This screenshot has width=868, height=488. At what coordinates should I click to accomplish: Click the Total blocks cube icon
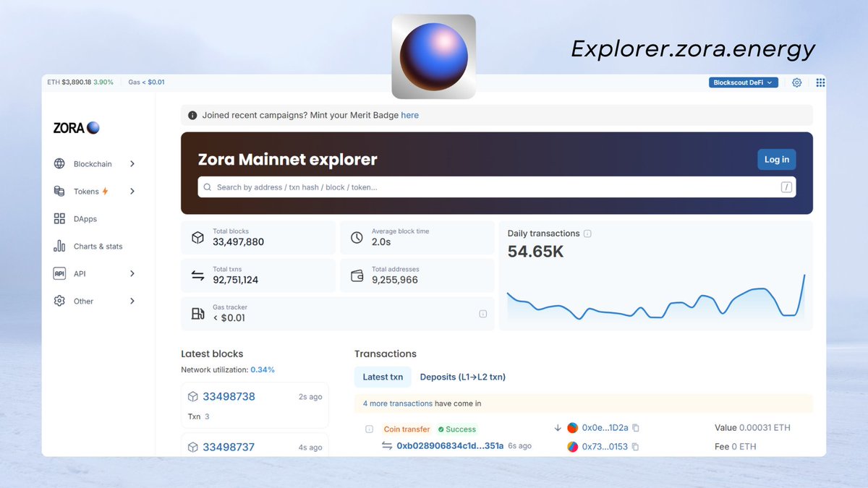[197, 238]
